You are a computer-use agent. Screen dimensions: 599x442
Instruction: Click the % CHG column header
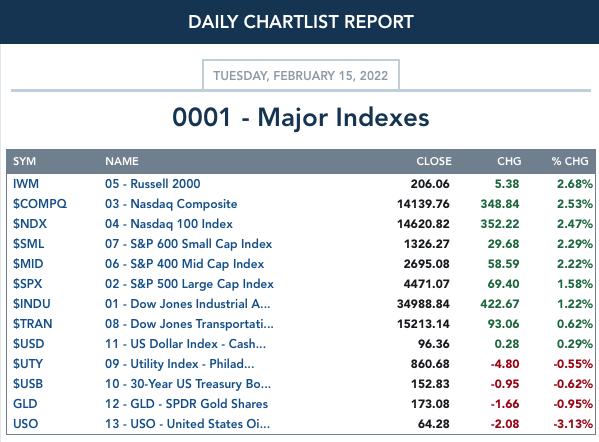570,161
